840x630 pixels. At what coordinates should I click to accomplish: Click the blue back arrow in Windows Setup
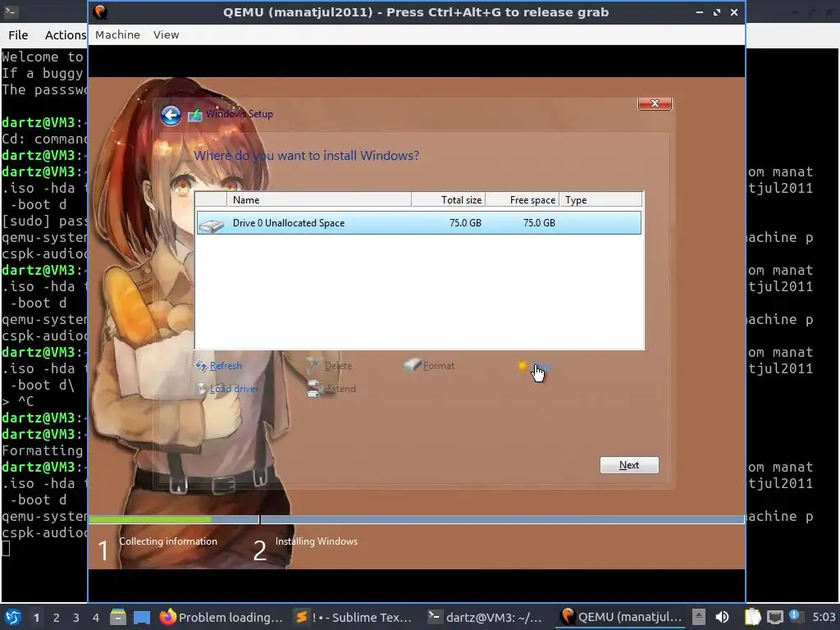[171, 115]
